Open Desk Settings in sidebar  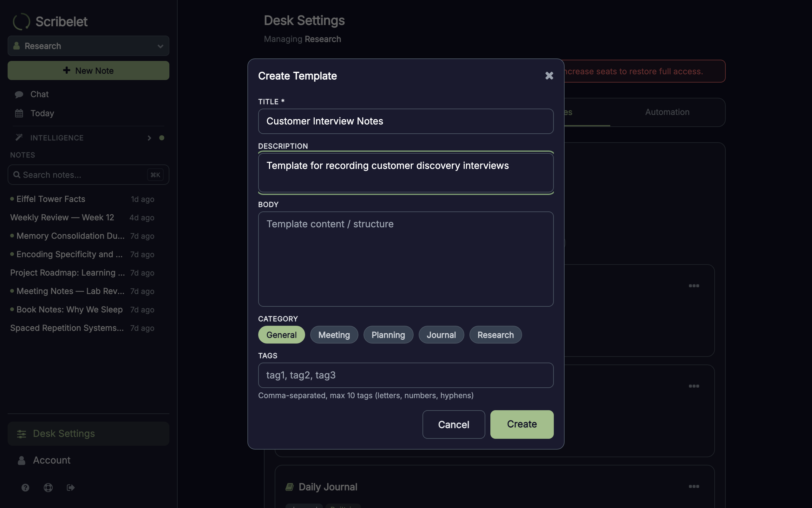pos(88,433)
